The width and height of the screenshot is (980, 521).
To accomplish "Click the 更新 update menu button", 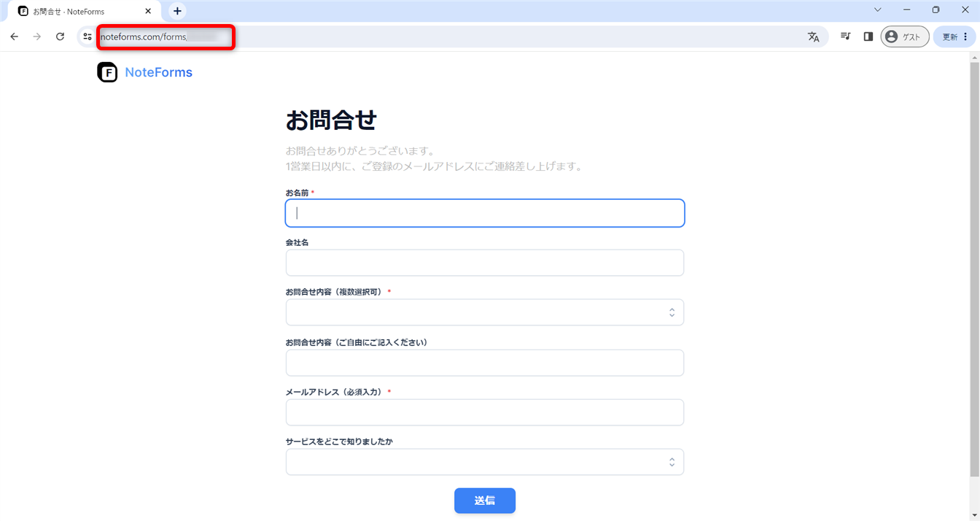I will pos(954,36).
